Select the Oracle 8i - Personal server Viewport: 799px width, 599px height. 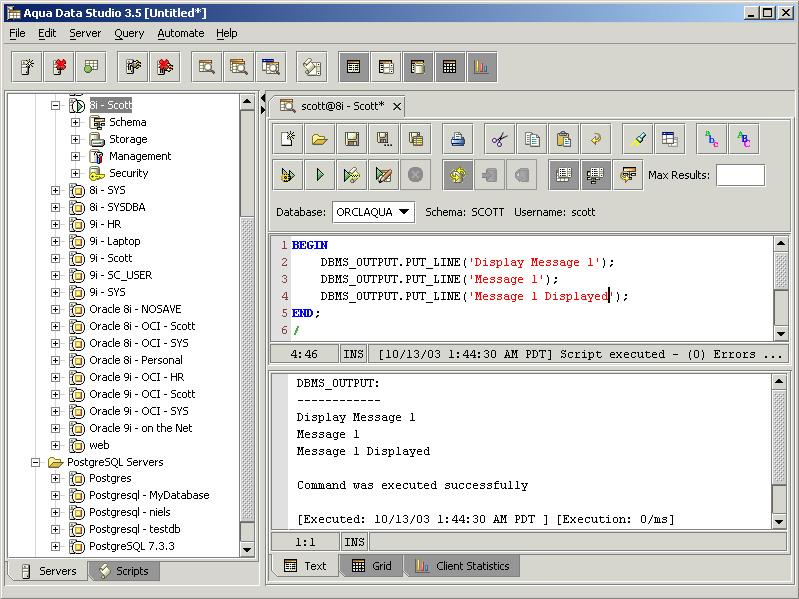pos(136,360)
